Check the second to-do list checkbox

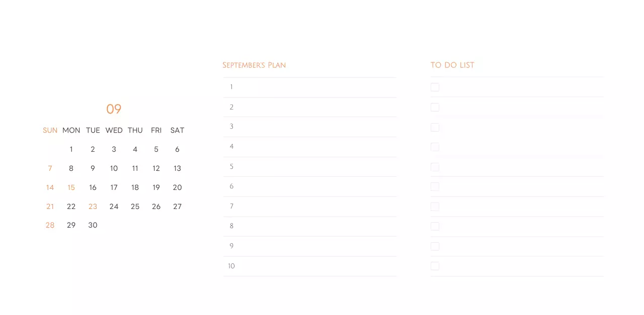tap(435, 107)
